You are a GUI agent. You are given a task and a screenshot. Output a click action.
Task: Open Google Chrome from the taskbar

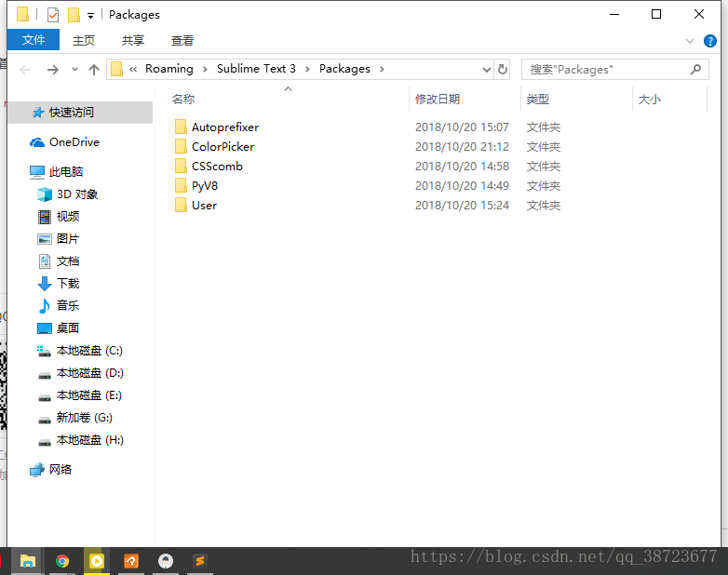(62, 561)
